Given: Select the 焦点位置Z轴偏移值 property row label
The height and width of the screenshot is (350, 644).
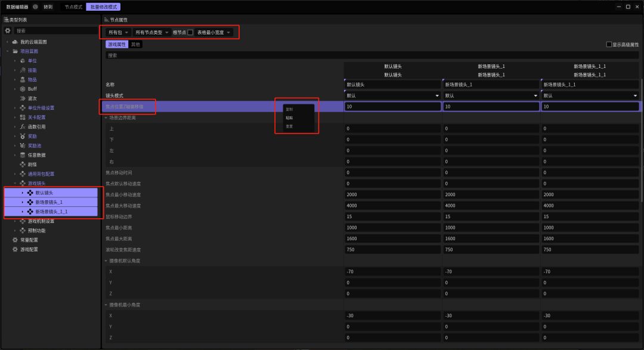Looking at the screenshot, I should [125, 107].
